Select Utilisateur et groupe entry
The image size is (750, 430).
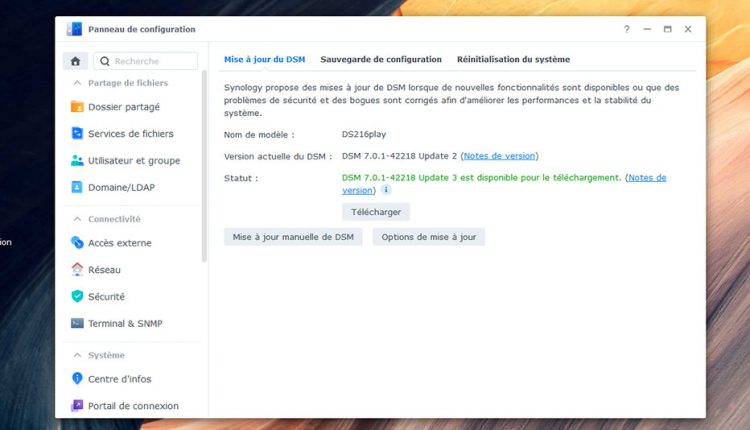tap(133, 160)
